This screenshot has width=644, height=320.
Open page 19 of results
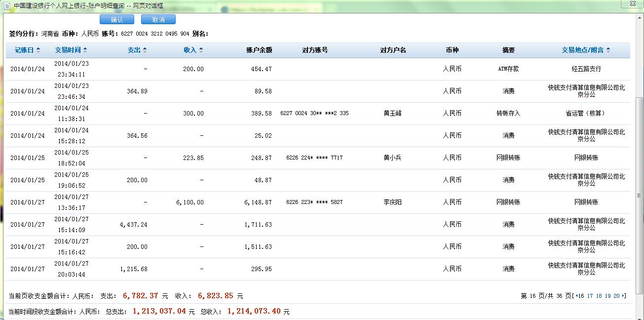click(x=607, y=296)
